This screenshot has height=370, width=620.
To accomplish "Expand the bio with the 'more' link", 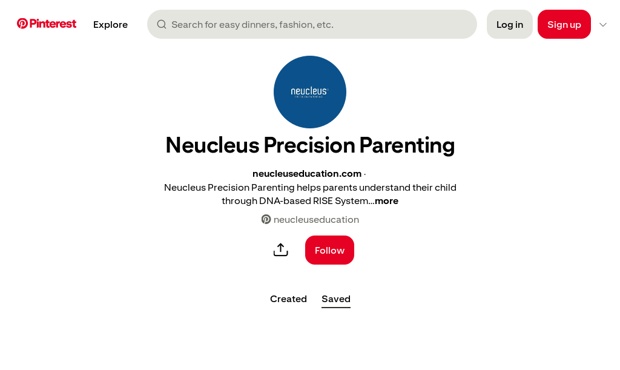I will click(x=386, y=201).
